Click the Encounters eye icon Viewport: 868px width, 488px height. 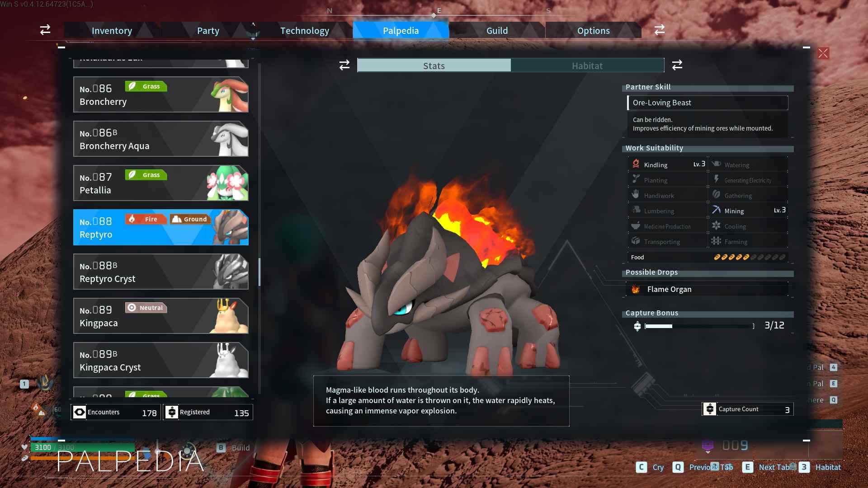(x=80, y=412)
